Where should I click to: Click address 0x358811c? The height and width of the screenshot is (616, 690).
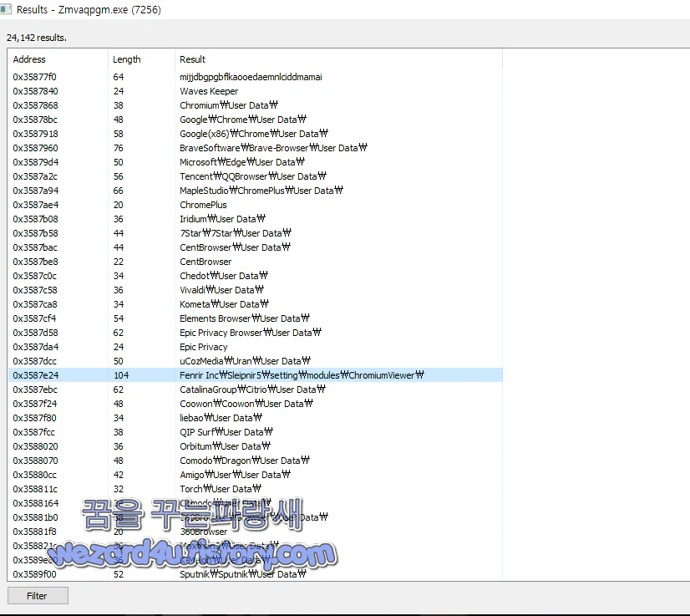(35, 489)
